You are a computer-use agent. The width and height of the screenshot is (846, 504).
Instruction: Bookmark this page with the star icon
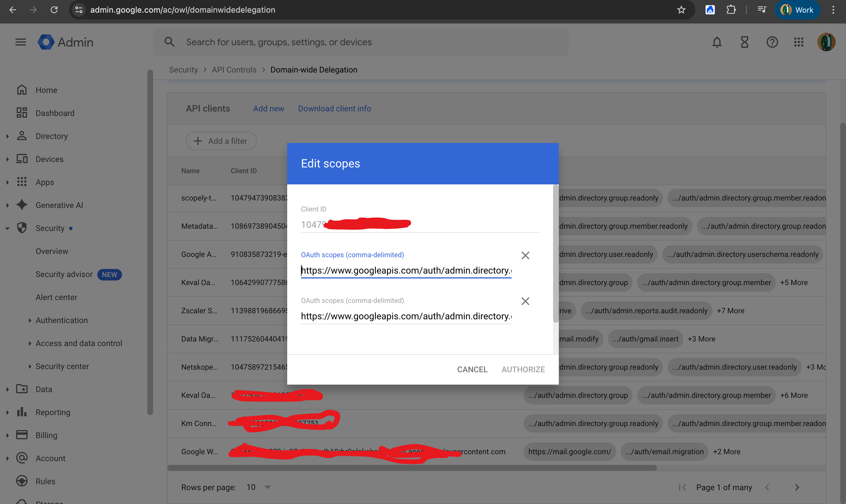click(x=681, y=10)
